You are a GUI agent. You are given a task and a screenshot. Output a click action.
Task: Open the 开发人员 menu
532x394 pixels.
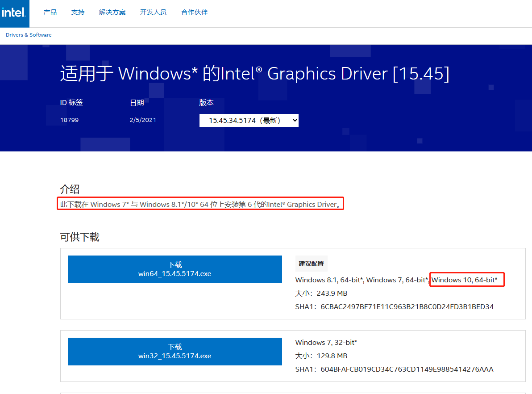pos(153,12)
